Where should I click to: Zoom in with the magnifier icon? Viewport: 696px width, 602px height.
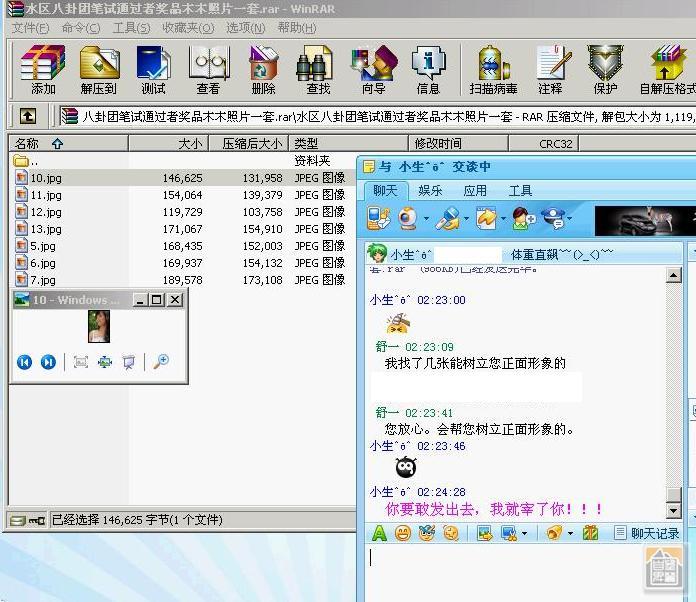(160, 362)
